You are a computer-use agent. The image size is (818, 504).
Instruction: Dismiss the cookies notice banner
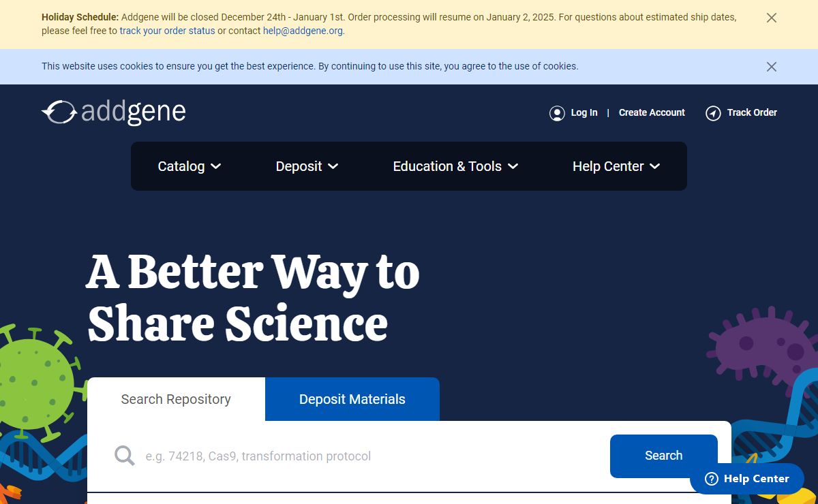point(771,67)
